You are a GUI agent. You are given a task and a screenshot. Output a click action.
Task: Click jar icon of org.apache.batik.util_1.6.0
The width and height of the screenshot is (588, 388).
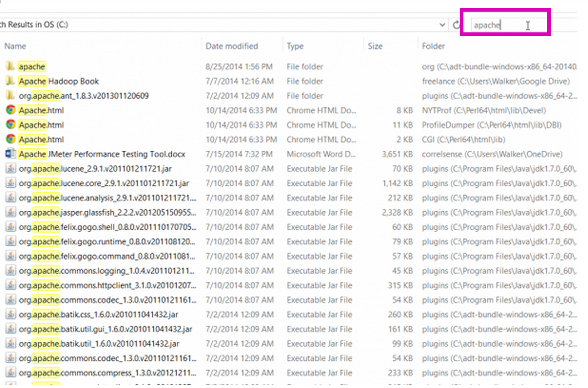11,344
